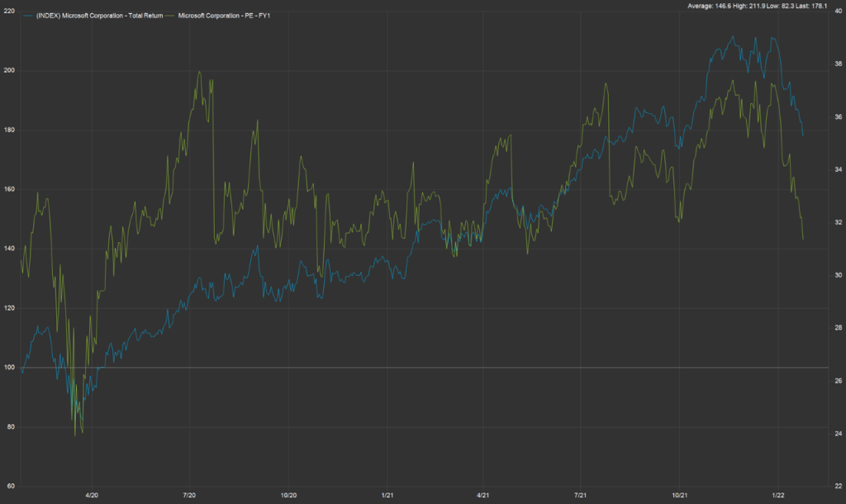Click the 36 right axis value
Viewport: 846px width, 504px height.
tap(839, 116)
